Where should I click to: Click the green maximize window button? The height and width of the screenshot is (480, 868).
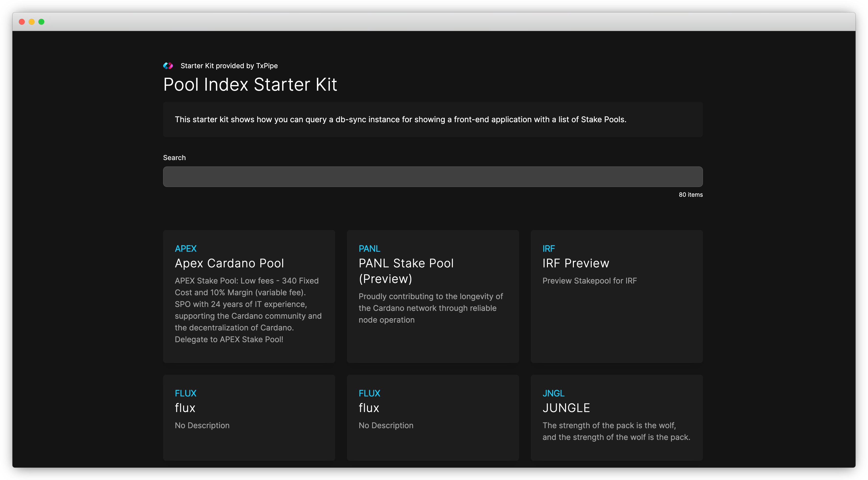pos(42,22)
